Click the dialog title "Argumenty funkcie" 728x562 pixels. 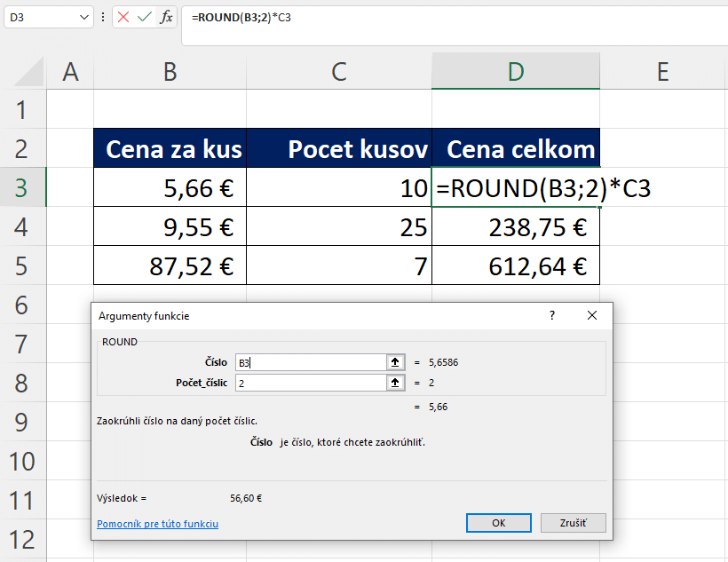[x=144, y=316]
